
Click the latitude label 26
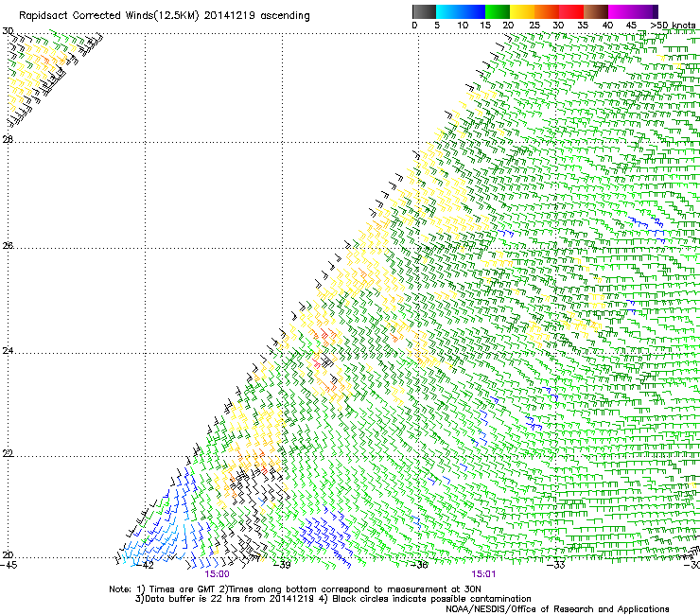pos(8,245)
